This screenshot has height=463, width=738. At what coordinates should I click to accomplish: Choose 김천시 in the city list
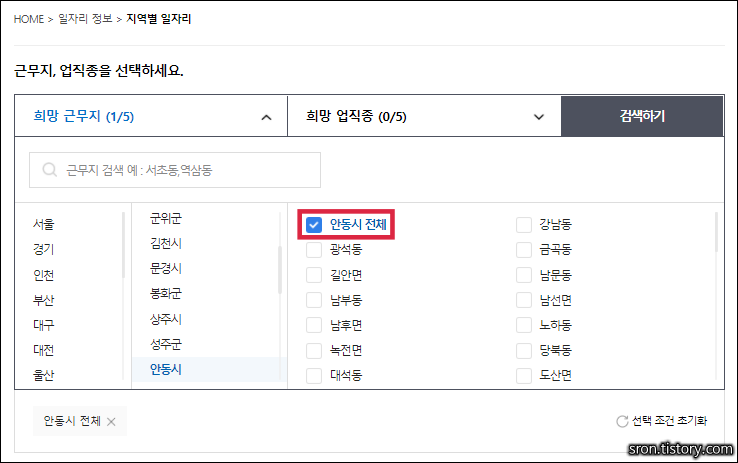pos(166,243)
